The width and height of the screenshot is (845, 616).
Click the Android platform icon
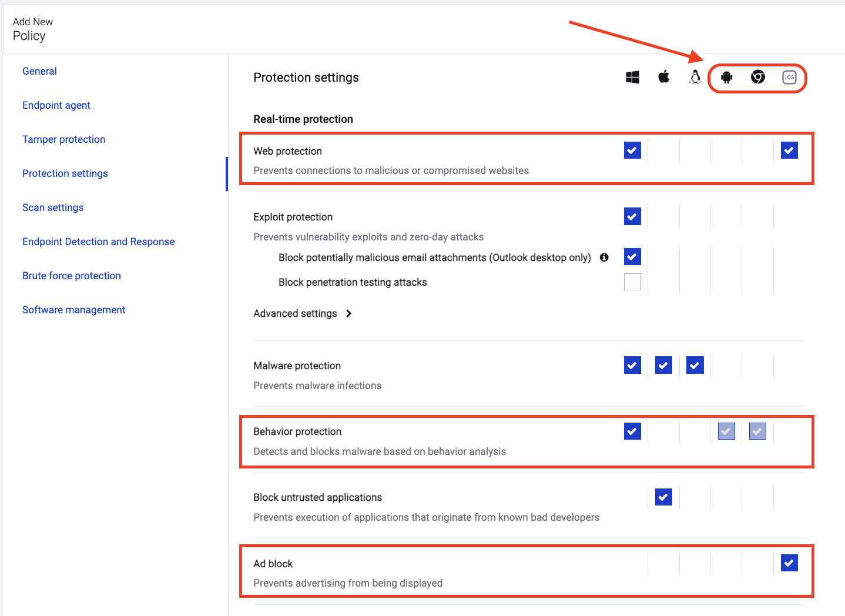pos(727,77)
